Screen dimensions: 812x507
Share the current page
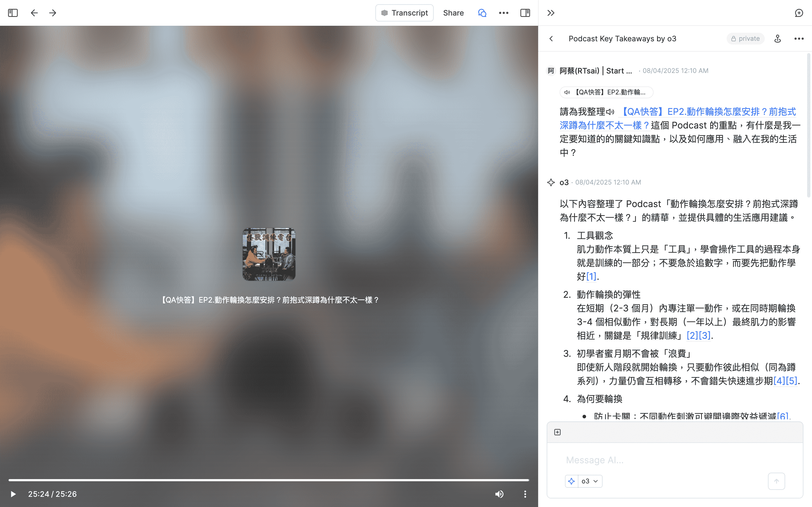(x=453, y=13)
